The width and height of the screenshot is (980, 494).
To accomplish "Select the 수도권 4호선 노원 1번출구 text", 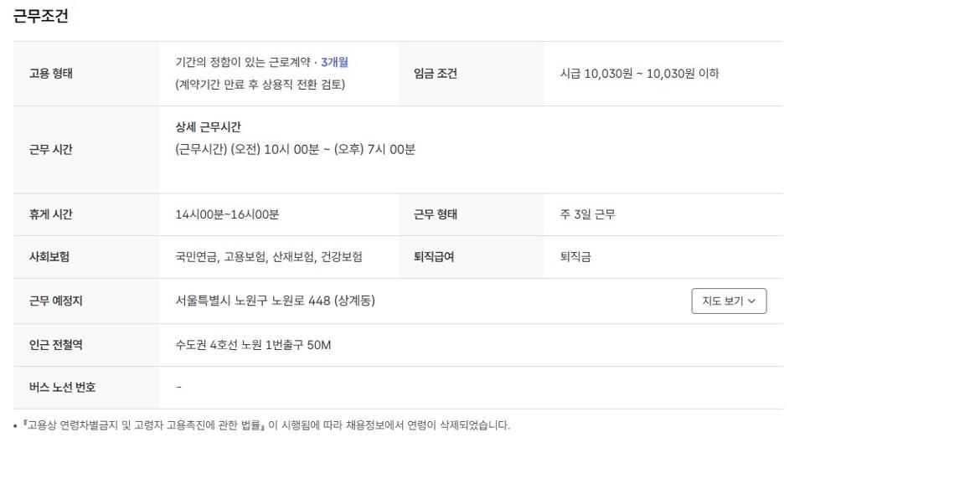I will pos(253,345).
